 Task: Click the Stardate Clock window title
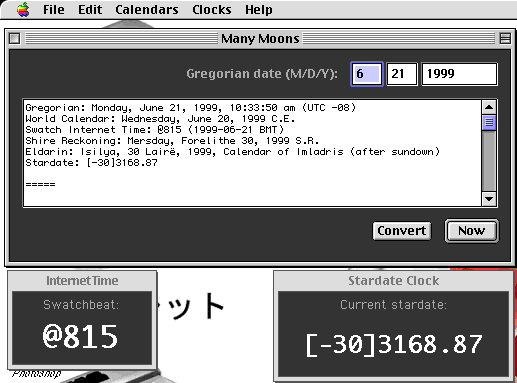point(394,281)
